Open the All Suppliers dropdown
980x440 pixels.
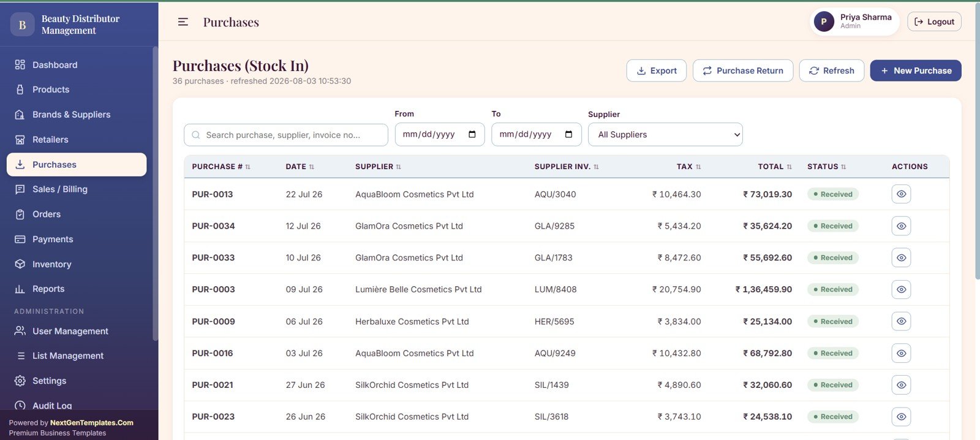pos(665,135)
